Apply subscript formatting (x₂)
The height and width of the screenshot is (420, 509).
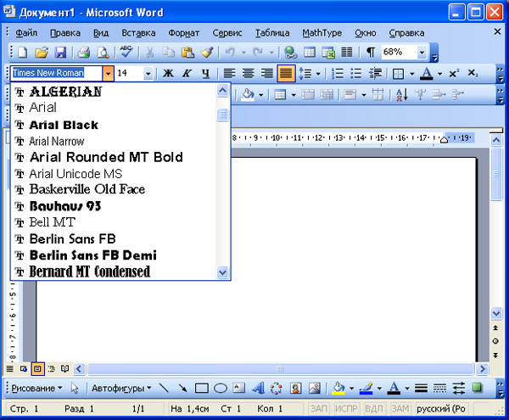coord(473,73)
